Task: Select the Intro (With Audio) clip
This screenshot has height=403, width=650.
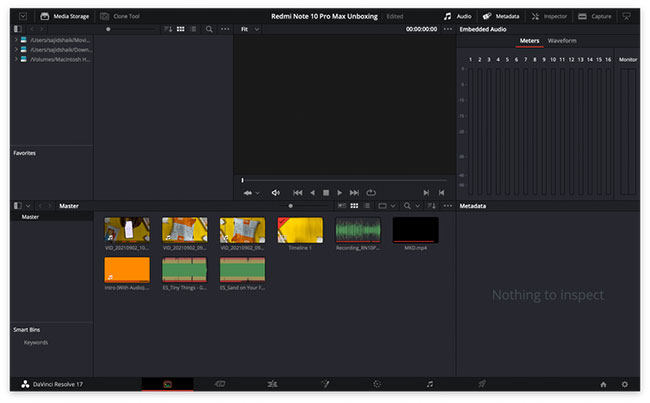Action: [127, 270]
